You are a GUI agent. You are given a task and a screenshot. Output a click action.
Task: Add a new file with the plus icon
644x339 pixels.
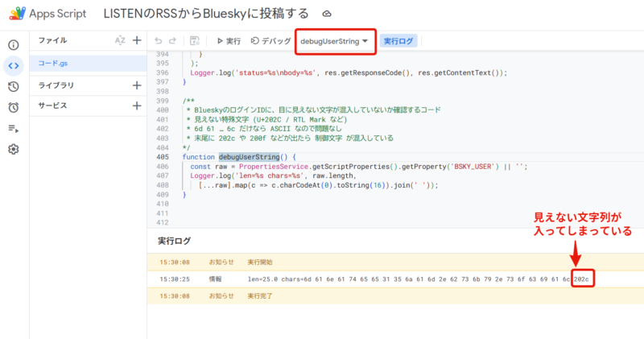[x=137, y=40]
